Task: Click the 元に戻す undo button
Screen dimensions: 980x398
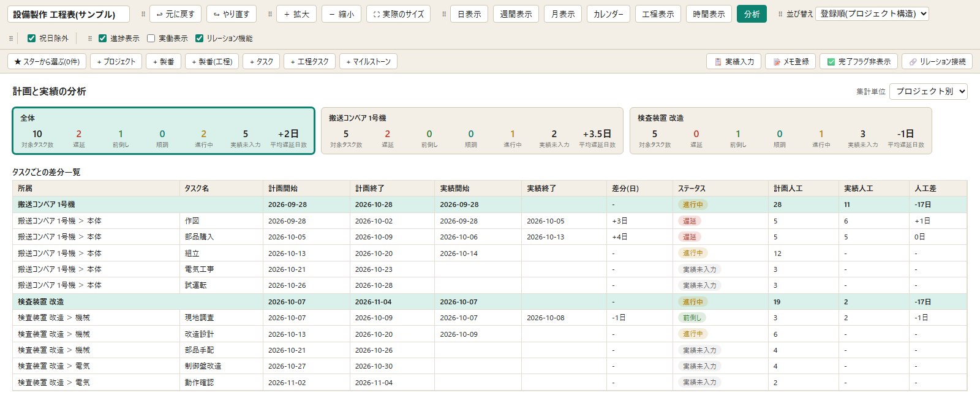Action: [176, 14]
